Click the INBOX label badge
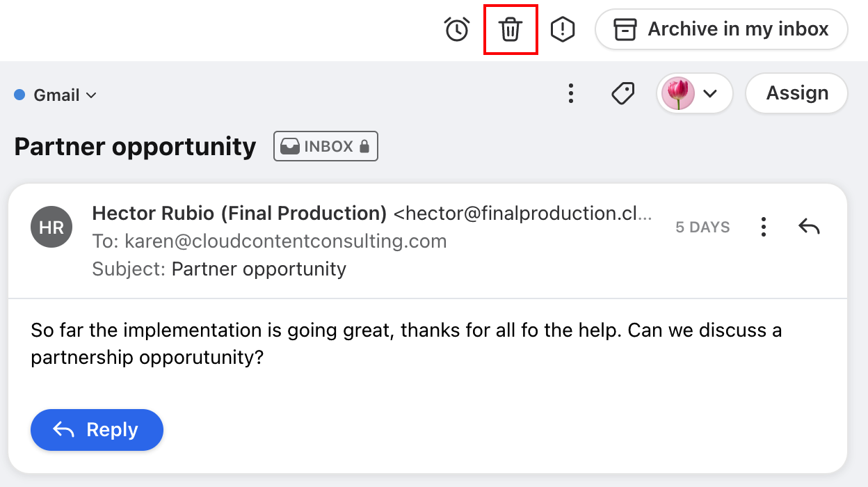The image size is (868, 487). click(x=325, y=147)
